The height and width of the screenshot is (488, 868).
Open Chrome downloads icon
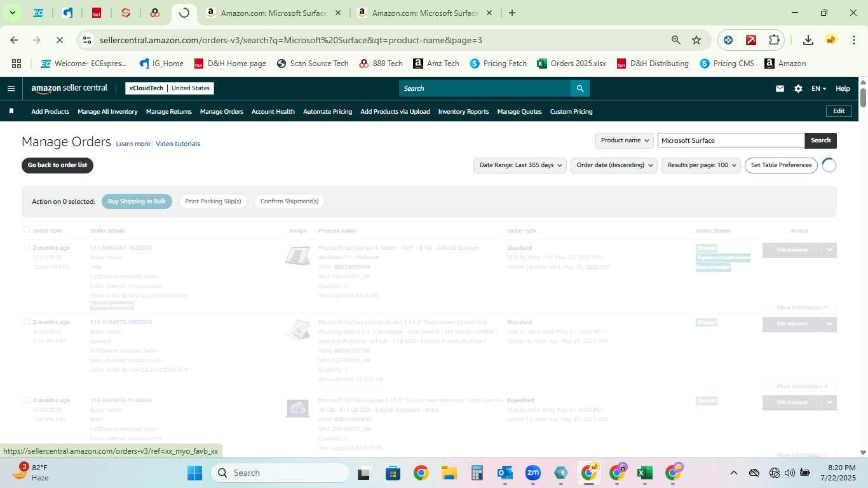coord(808,40)
